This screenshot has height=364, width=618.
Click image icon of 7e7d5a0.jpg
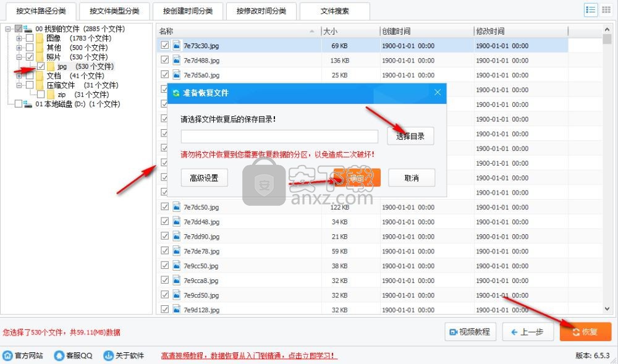(177, 75)
